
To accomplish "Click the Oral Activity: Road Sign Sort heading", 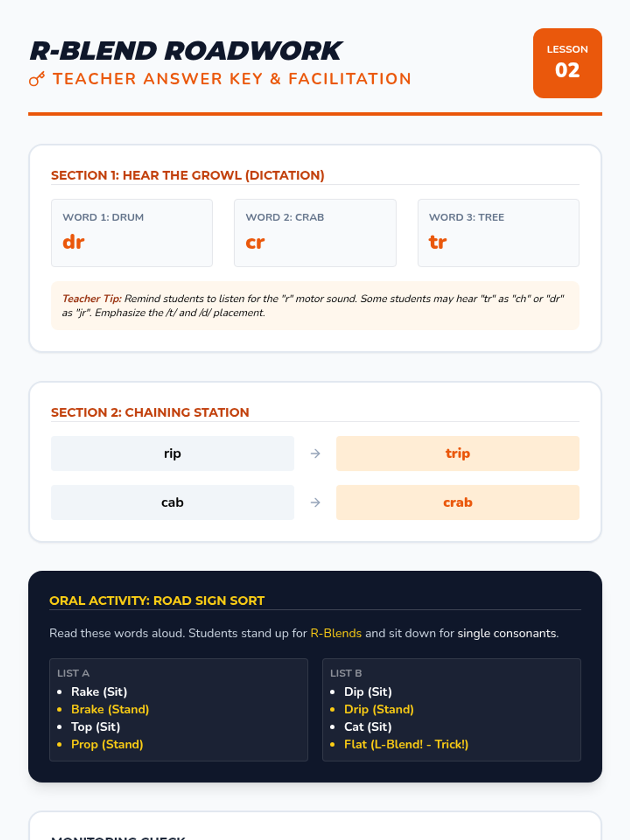I will [157, 601].
